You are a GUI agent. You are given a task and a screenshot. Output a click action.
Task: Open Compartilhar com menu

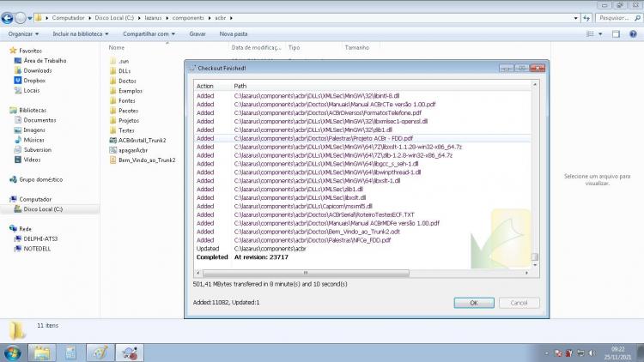click(149, 34)
